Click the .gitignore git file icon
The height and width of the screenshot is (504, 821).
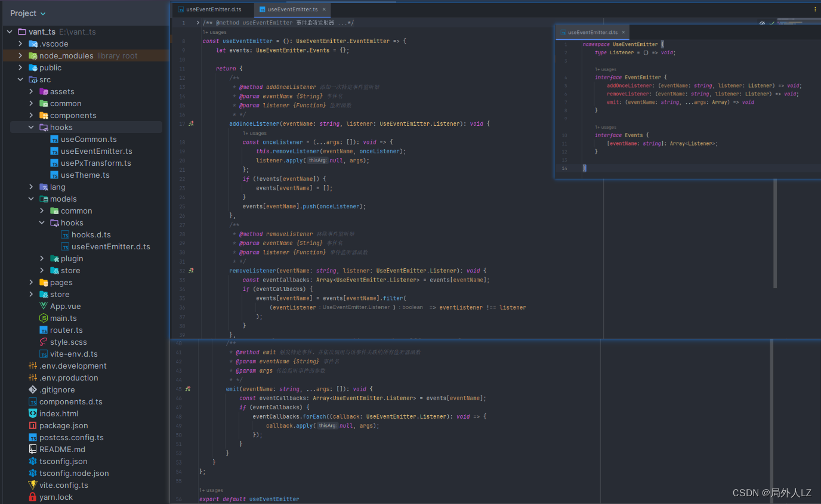(x=33, y=389)
